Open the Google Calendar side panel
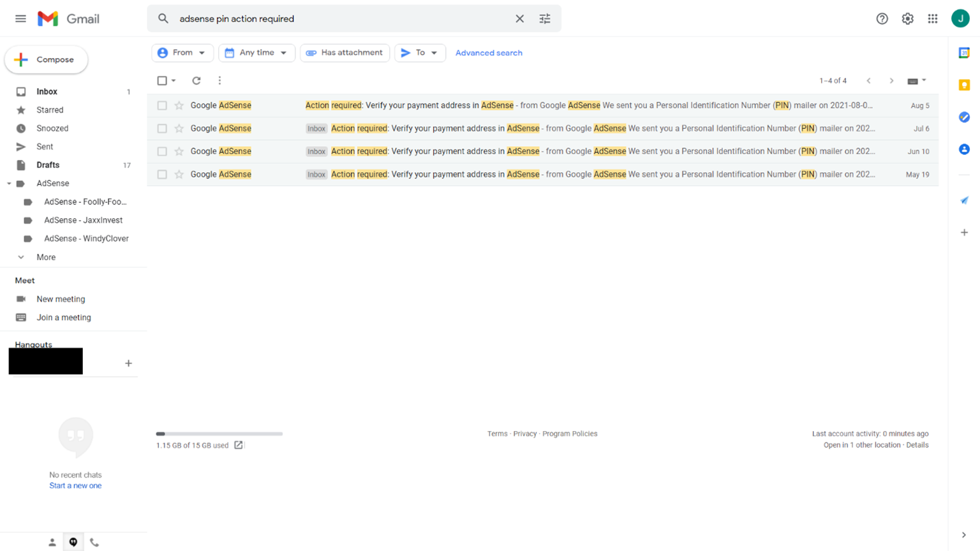Screen dimensions: 980x551 point(964,53)
